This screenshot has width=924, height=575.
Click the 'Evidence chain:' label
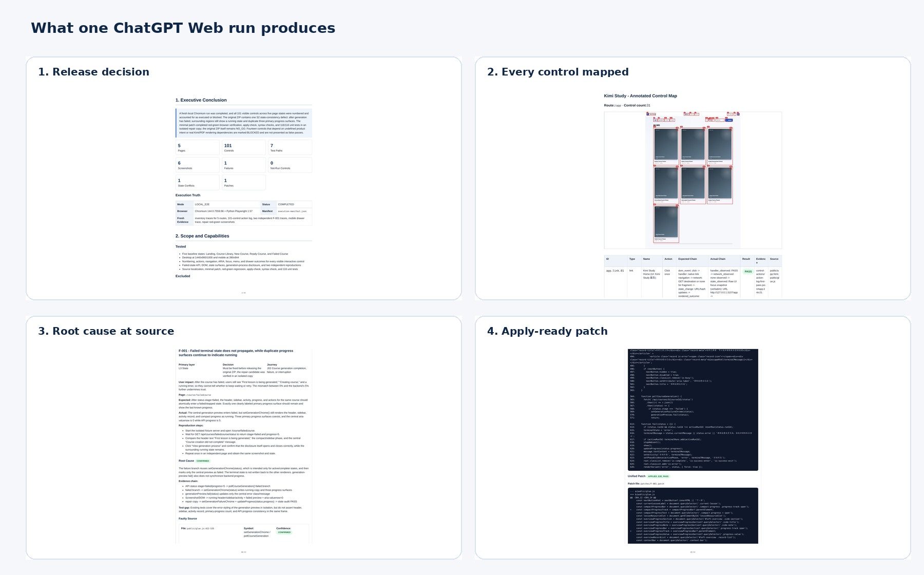coord(188,482)
